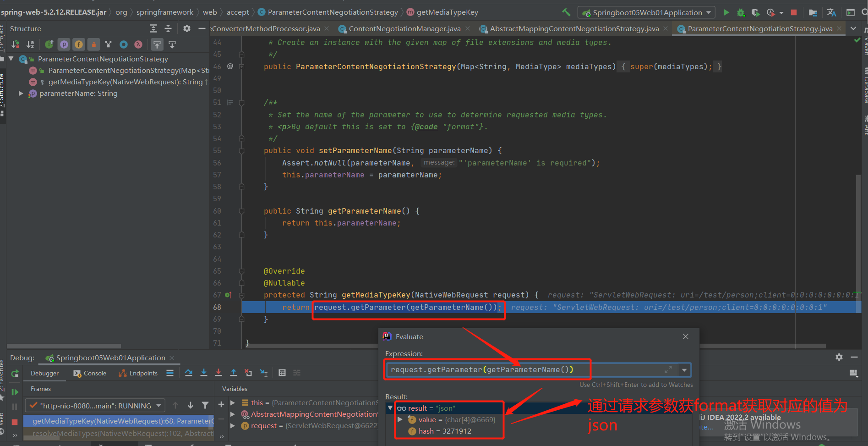Rerun application with green rerun icon
Screen dimensions: 868x446
15,374
